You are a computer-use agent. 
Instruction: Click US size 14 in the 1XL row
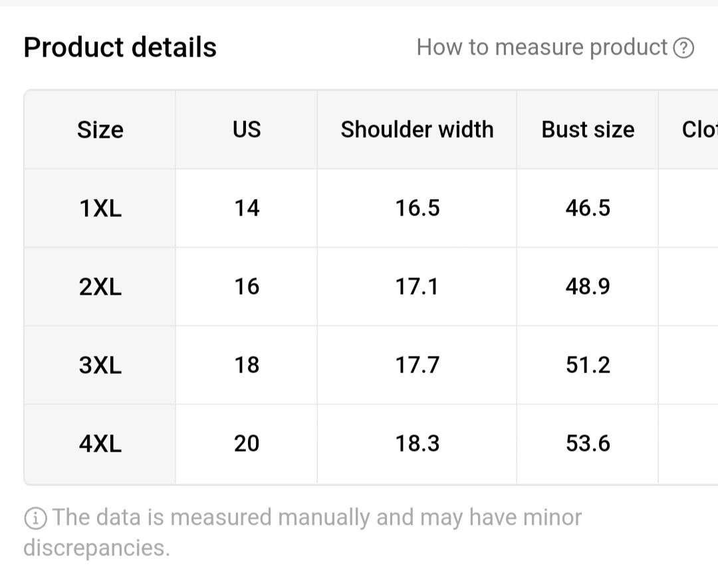pos(246,208)
